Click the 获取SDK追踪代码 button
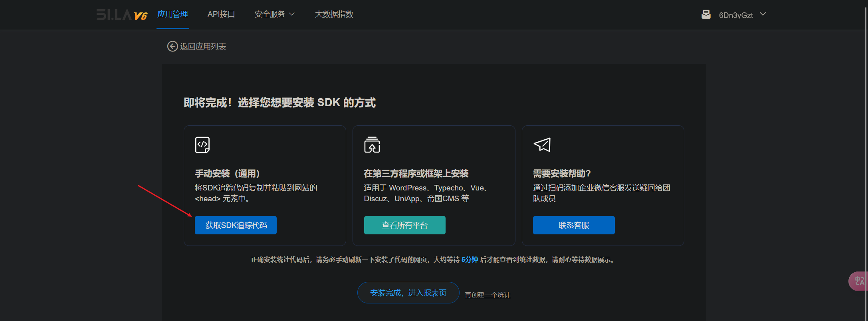Viewport: 868px width, 321px height. tap(236, 225)
